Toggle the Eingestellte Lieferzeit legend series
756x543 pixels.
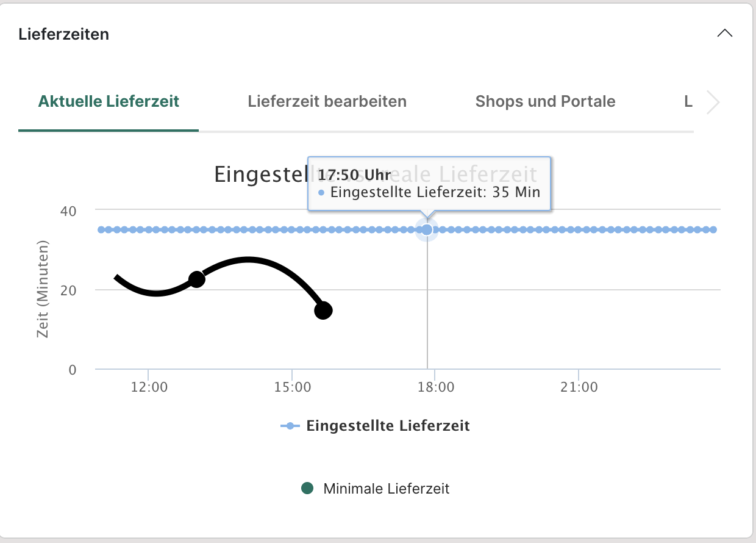point(388,426)
